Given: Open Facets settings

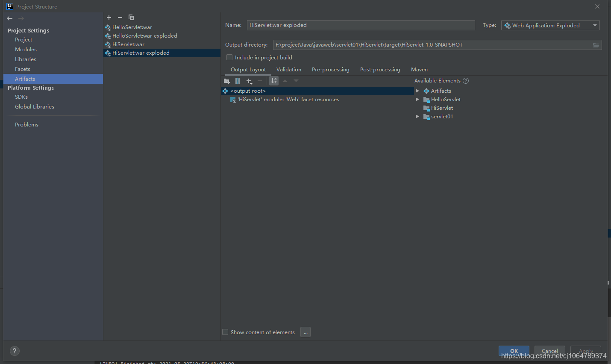Looking at the screenshot, I should point(23,69).
